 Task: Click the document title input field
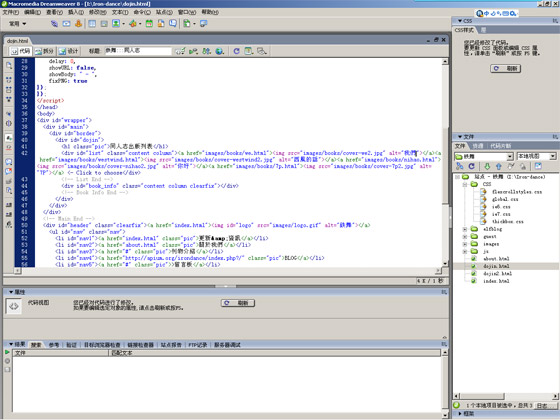pos(138,51)
